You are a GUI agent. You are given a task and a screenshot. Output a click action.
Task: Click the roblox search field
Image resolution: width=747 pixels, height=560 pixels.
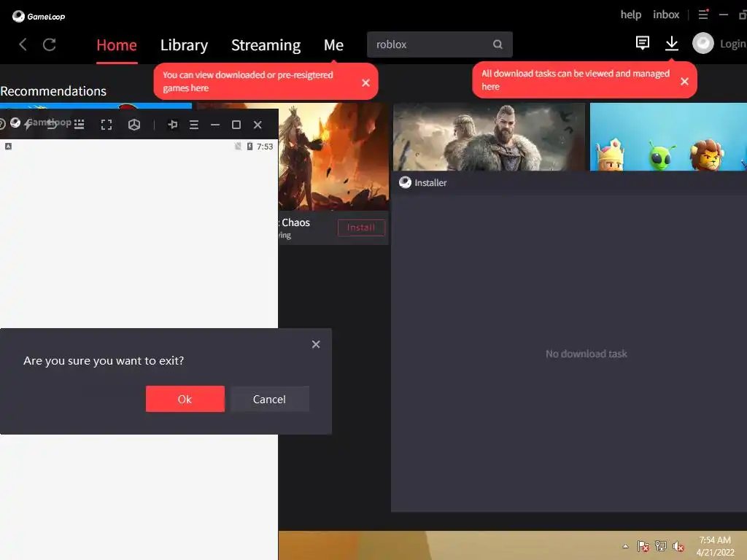coord(439,44)
